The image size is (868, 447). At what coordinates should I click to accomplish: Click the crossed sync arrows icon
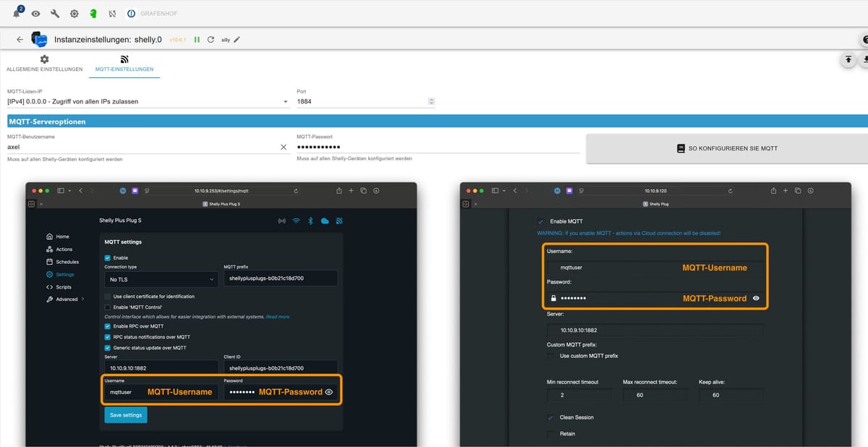[111, 14]
